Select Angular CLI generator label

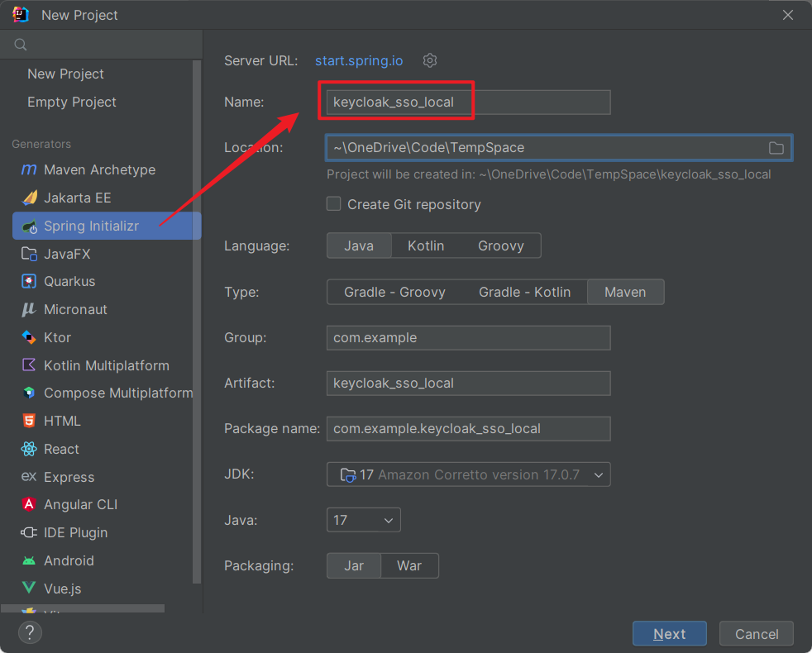click(81, 504)
